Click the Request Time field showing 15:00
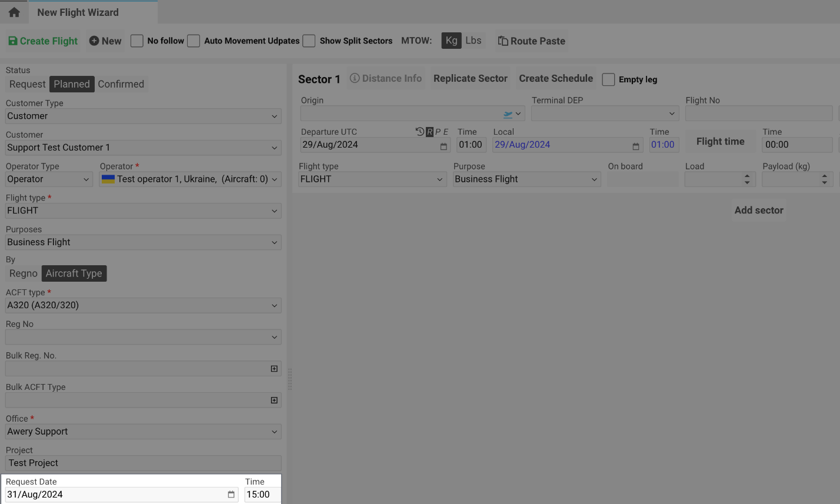840x504 pixels. point(261,495)
